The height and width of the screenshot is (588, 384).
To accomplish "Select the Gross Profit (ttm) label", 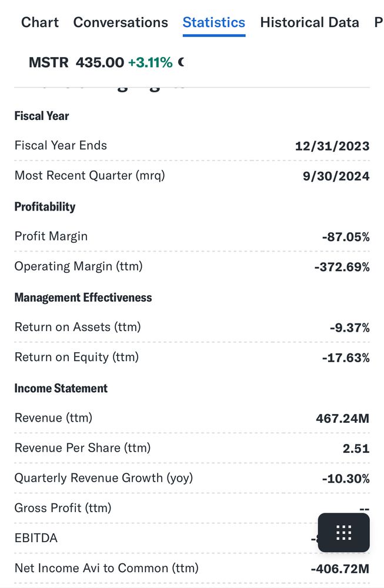I will pos(63,508).
